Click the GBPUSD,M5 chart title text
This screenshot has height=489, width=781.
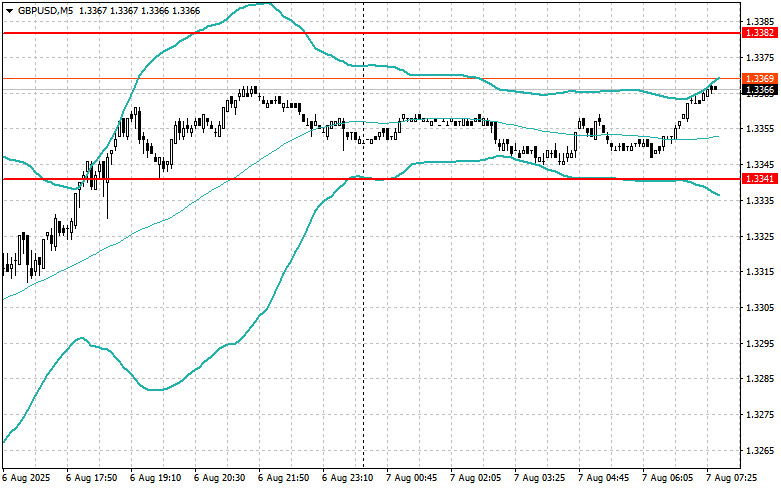(45, 11)
